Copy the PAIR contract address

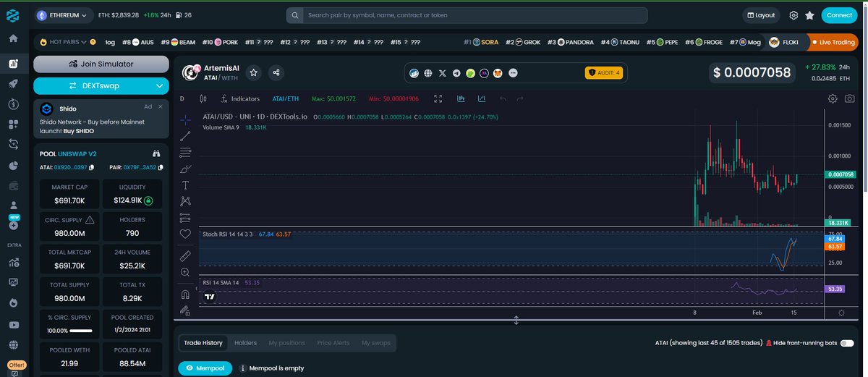click(159, 167)
